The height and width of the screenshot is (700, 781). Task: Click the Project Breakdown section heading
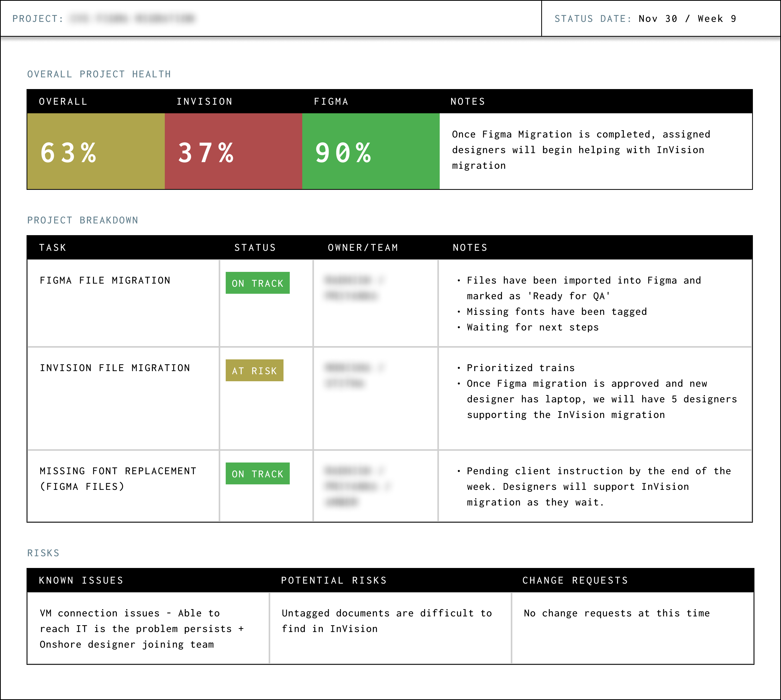83,220
